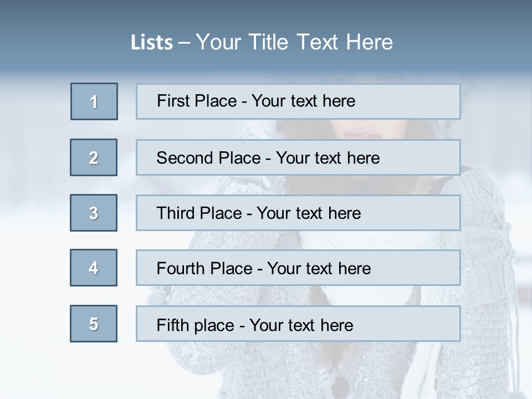Click the 'Second Place - Your text here' bar
Screen dimensions: 532x399
[298, 157]
